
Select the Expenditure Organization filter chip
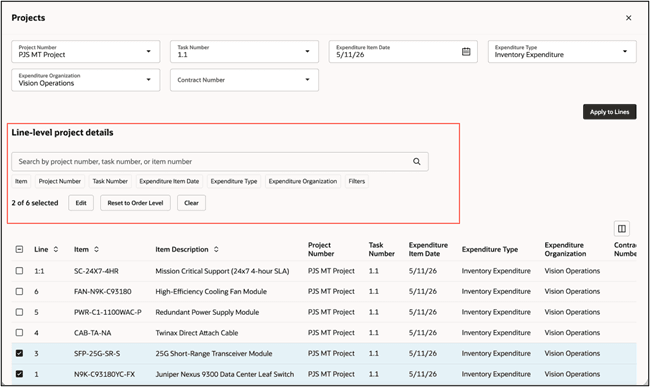click(x=303, y=181)
